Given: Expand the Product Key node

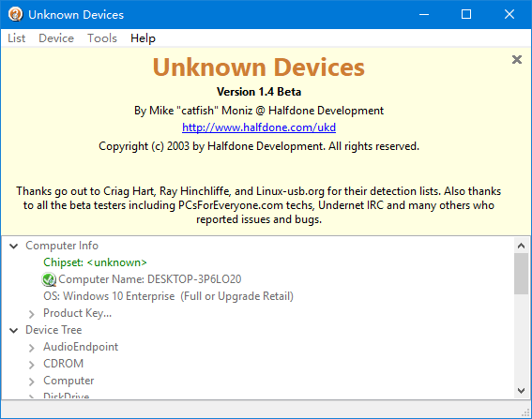Looking at the screenshot, I should tap(32, 314).
